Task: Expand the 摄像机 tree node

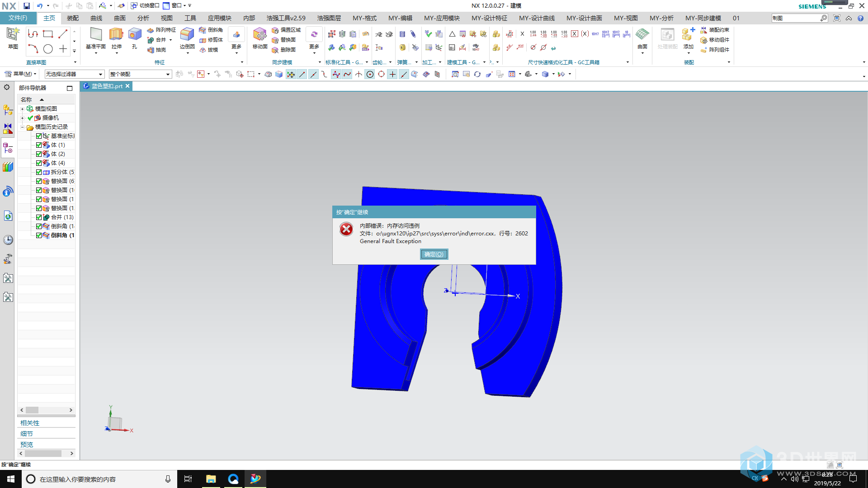Action: point(22,118)
